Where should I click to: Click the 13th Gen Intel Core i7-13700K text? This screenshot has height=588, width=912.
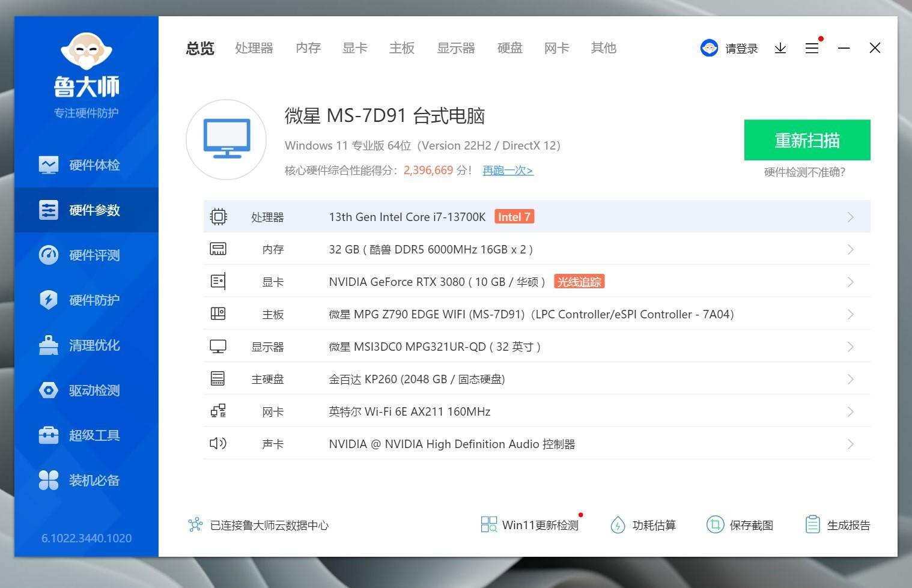pos(407,217)
